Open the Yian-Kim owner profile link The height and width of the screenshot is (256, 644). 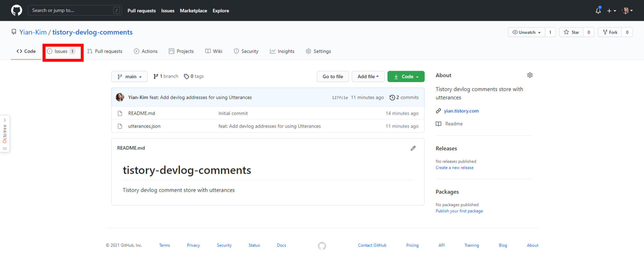[x=33, y=32]
